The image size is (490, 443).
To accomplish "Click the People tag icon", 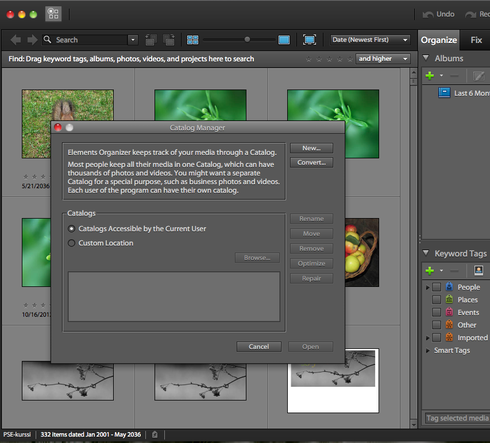I will (x=449, y=287).
